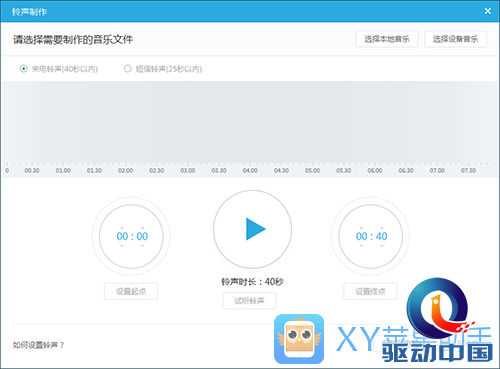This screenshot has width=500, height=369.
Task: Click timeline marker 04.30
Action: 281,171
